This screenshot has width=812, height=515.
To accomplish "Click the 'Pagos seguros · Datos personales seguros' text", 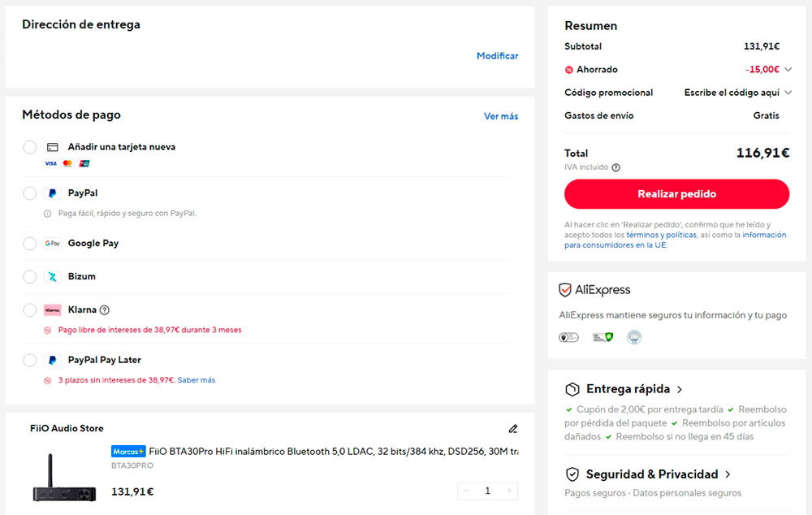I will point(653,493).
